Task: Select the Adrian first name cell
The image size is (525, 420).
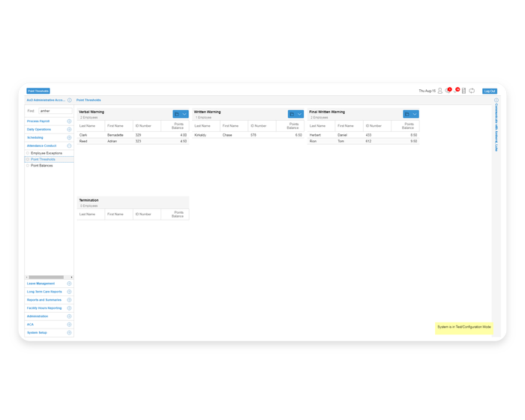Action: click(112, 141)
